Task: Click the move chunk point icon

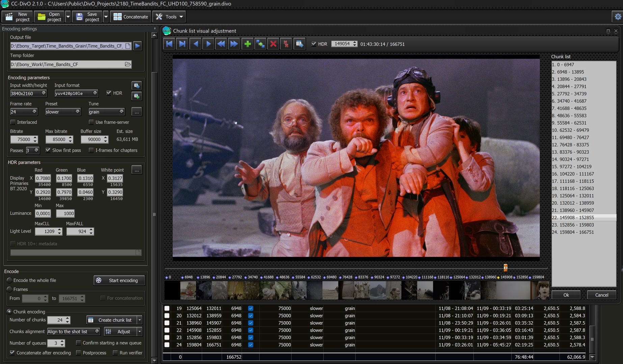Action: pos(260,44)
